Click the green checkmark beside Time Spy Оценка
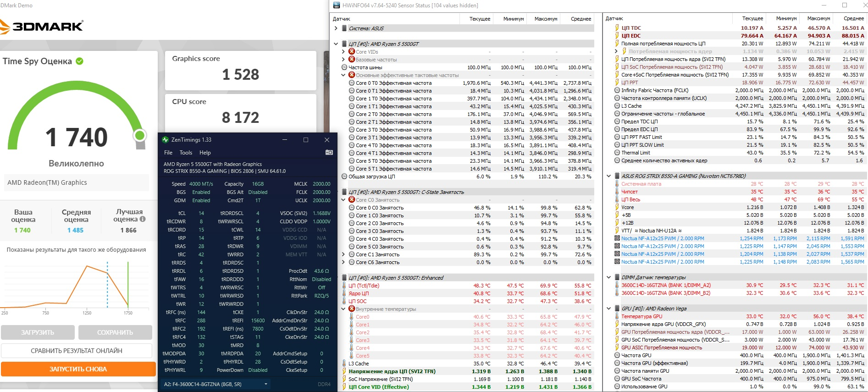Viewport: 868px width, 392px height. [79, 61]
